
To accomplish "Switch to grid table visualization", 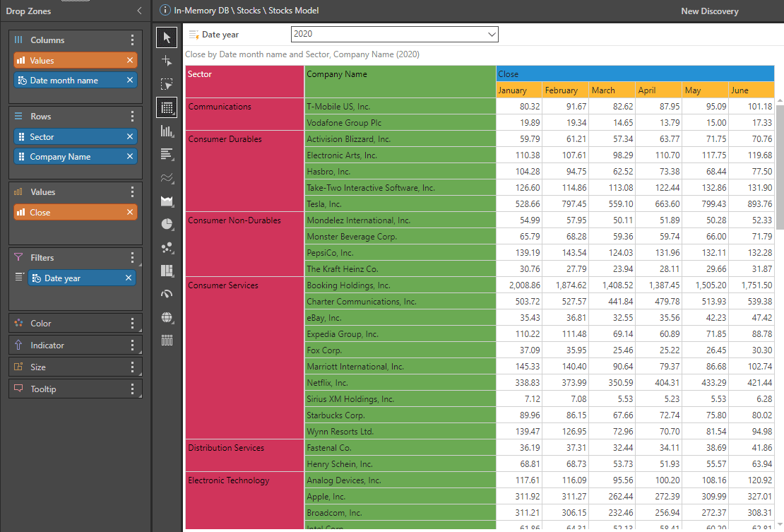I will point(167,107).
